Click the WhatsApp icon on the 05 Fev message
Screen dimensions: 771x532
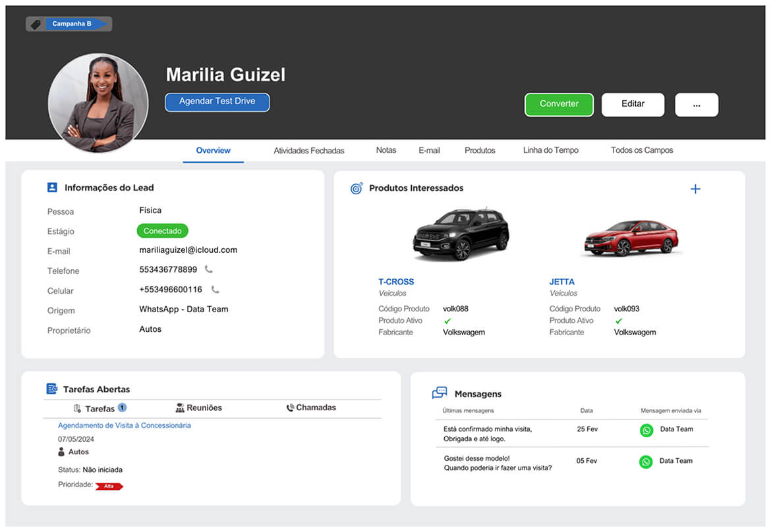tap(646, 462)
